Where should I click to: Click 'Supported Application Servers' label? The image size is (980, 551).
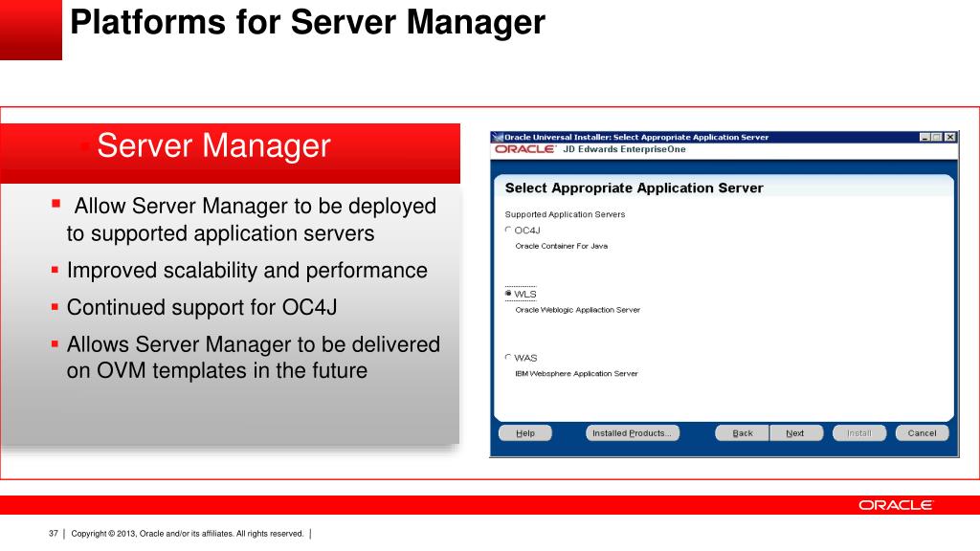(565, 214)
